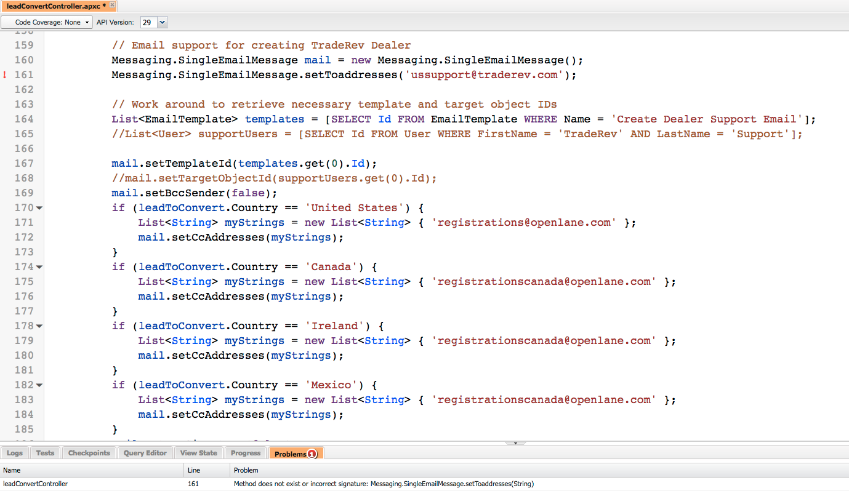Screen dimensions: 849x504
Task: Click the Problems tab error count badge
Action: 312,454
